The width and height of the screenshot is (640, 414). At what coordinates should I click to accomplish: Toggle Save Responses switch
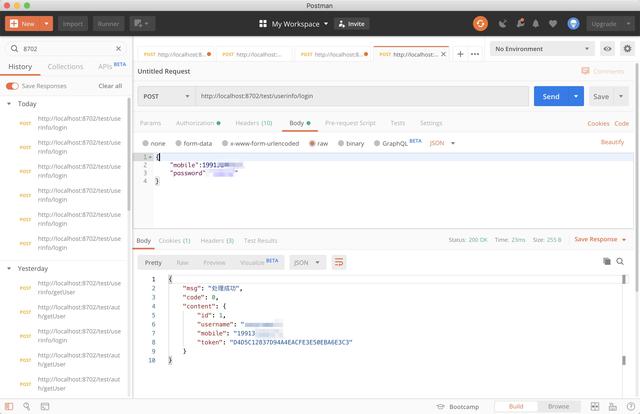12,86
